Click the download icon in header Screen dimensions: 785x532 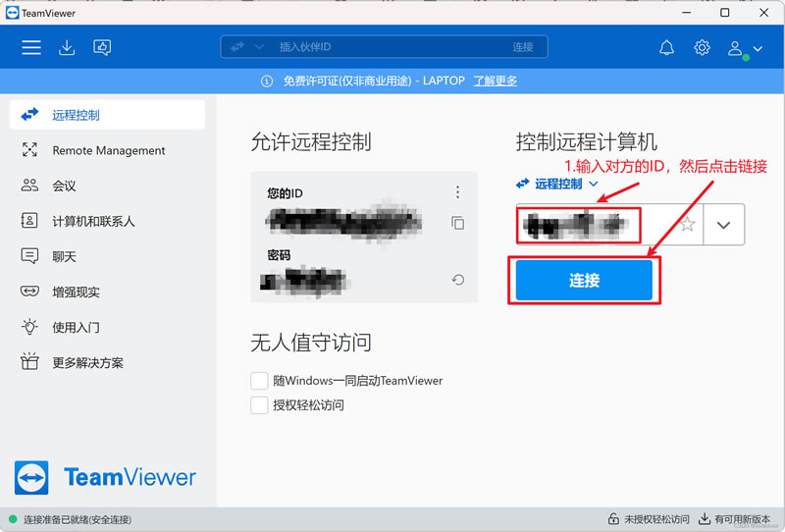click(x=67, y=47)
